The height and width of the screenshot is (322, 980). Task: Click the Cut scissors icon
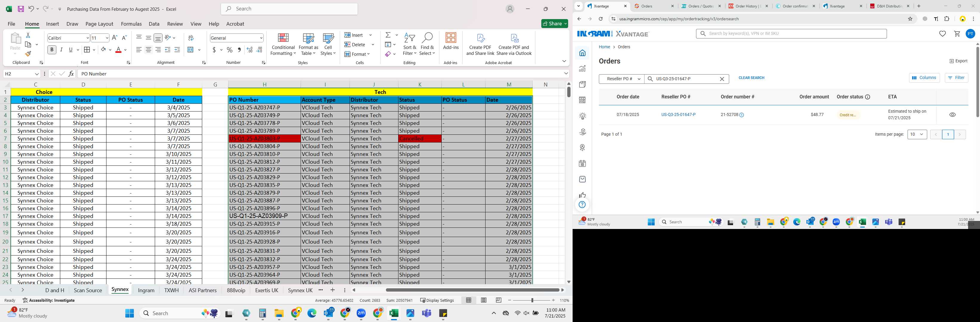(x=28, y=35)
